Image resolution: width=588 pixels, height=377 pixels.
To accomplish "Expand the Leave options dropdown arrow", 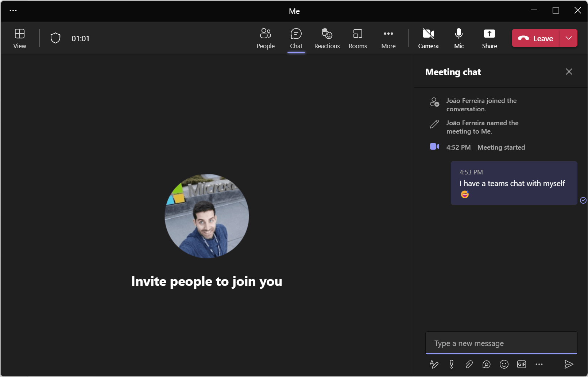I will click(x=569, y=38).
